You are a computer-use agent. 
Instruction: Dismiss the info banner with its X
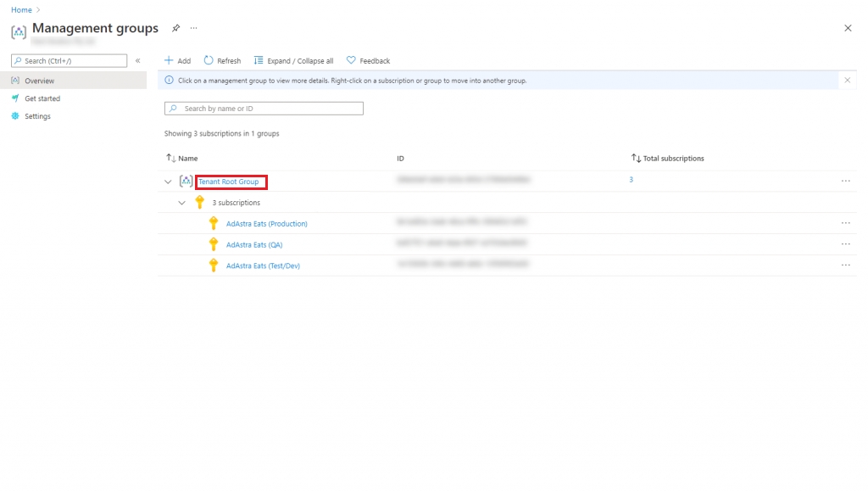click(x=847, y=81)
